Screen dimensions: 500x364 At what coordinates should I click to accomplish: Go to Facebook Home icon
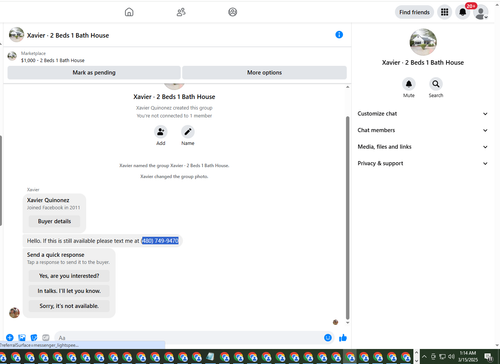tap(129, 12)
